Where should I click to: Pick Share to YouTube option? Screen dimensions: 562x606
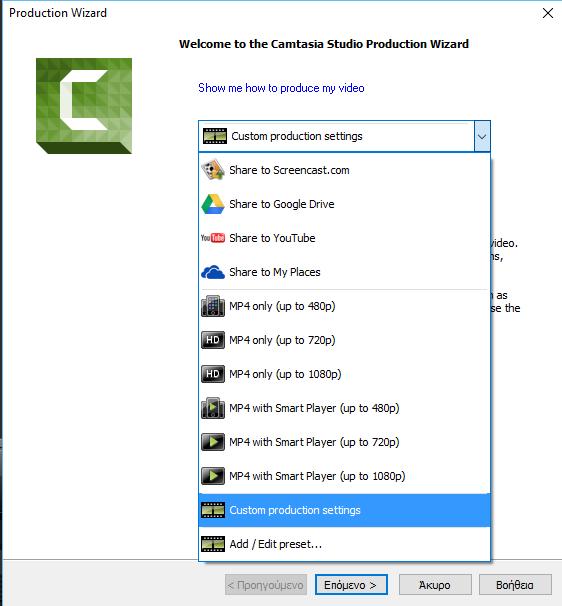(344, 238)
